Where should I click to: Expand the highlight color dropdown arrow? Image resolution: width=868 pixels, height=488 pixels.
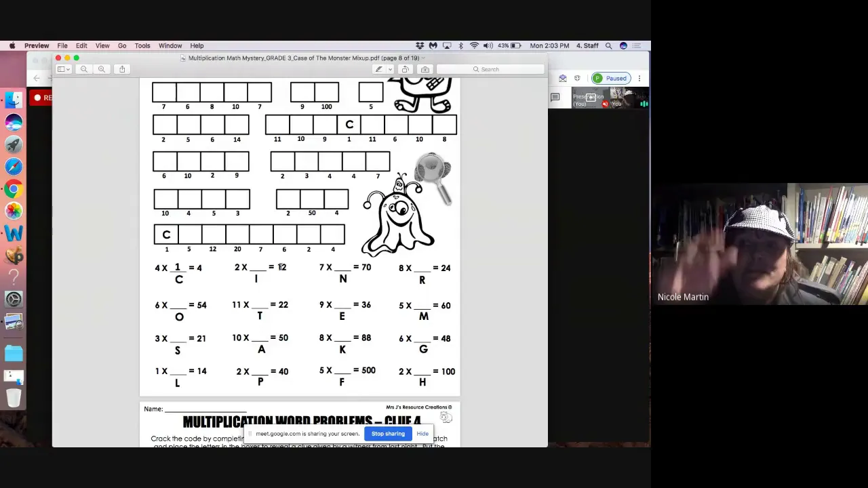[x=389, y=69]
